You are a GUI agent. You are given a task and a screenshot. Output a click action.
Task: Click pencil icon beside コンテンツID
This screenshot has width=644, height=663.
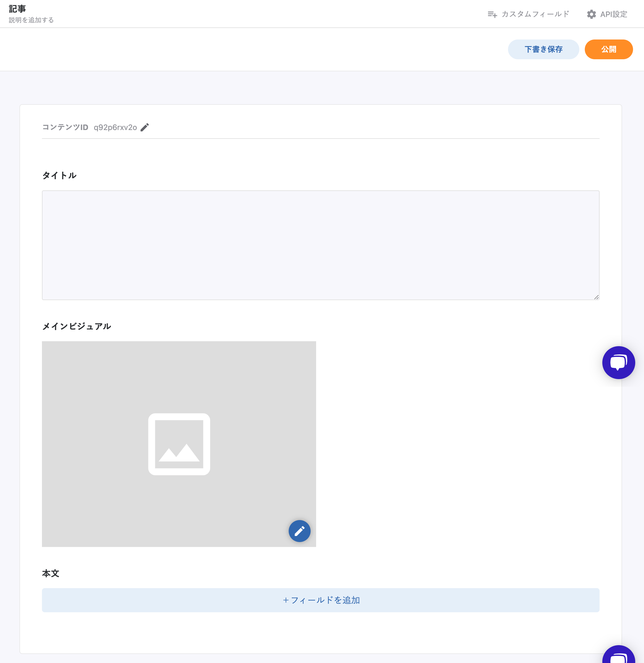(x=145, y=127)
